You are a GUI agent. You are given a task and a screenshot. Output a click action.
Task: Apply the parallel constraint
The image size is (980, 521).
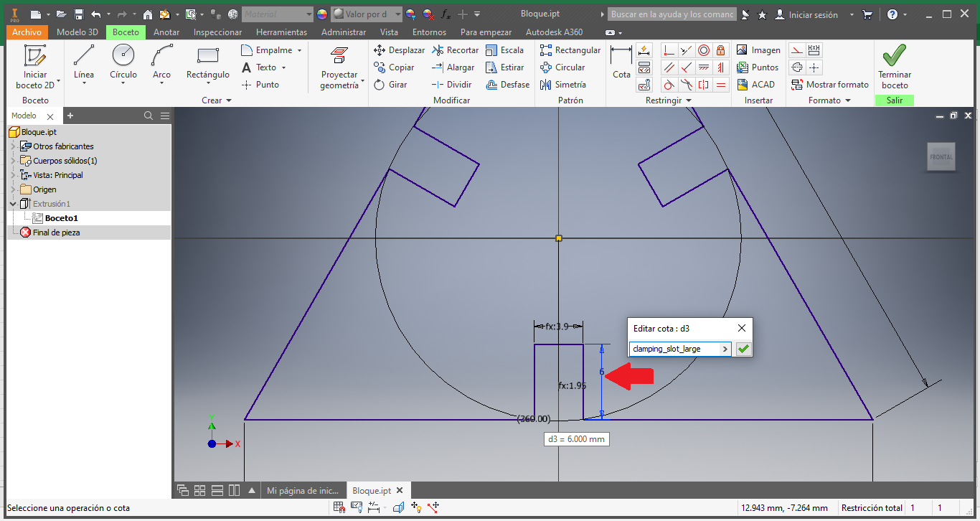click(x=669, y=67)
